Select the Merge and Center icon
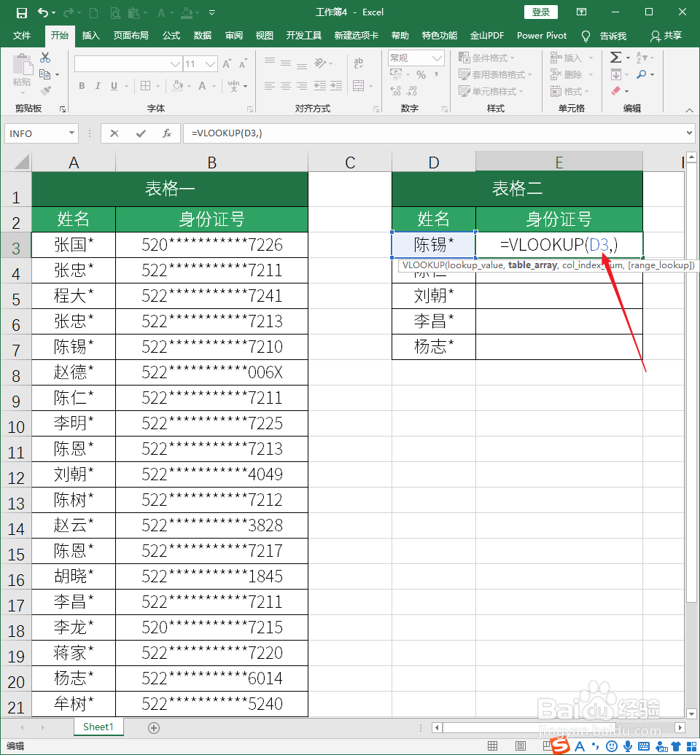 (x=358, y=85)
